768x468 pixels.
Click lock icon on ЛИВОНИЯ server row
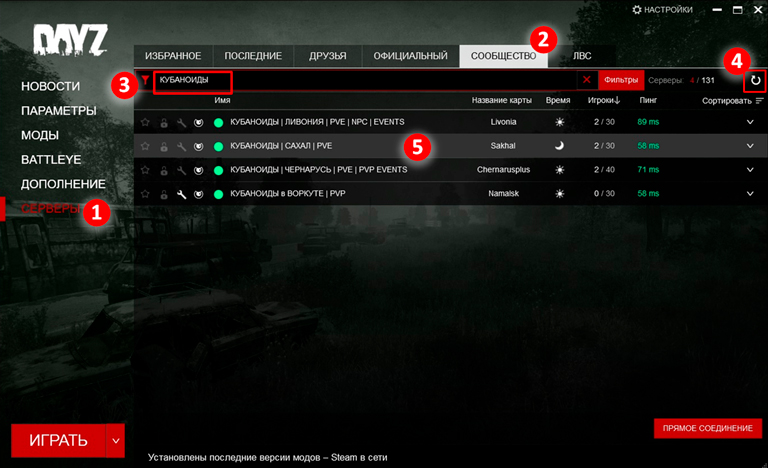[x=164, y=123]
